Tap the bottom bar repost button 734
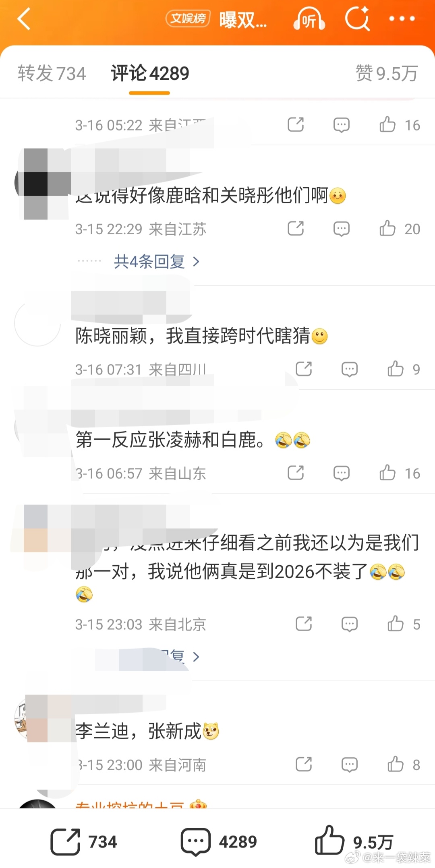This screenshot has height=868, width=435. point(84,841)
